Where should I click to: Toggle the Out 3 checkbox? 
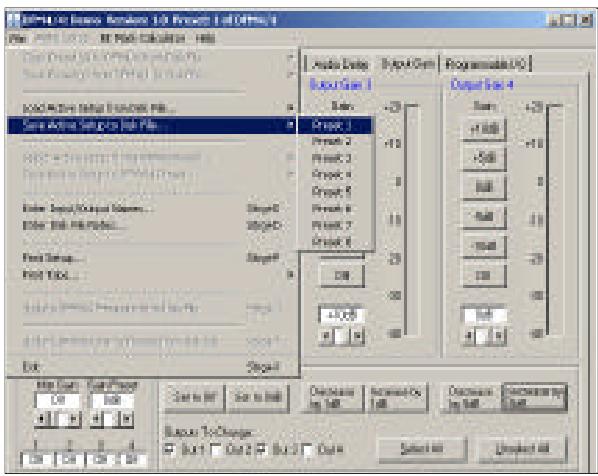(x=262, y=449)
